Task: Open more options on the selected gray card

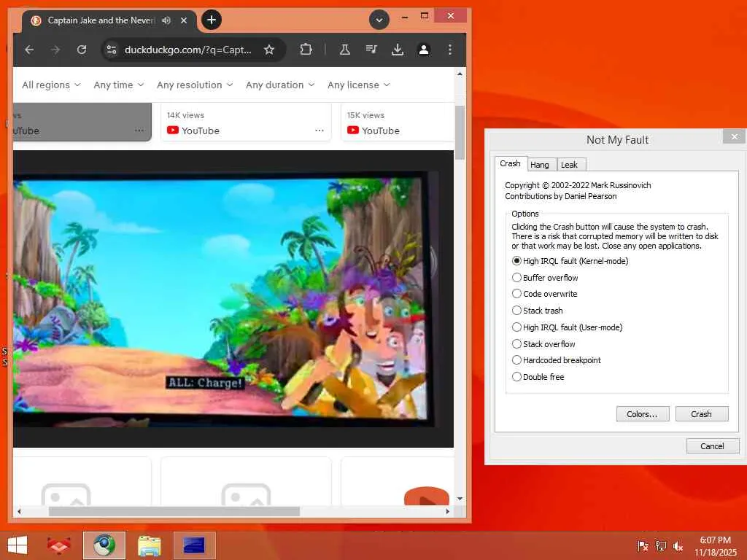Action: (139, 131)
